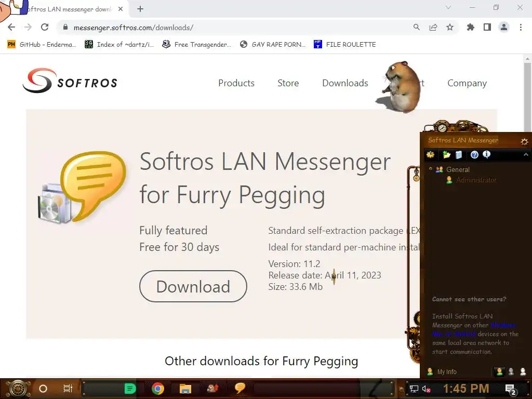
Task: Click the About info bubble icon
Action: click(x=486, y=155)
